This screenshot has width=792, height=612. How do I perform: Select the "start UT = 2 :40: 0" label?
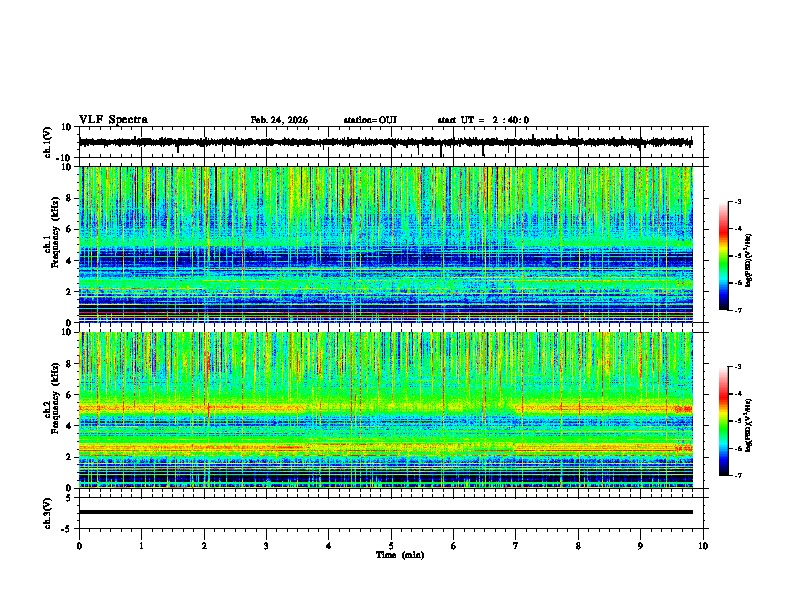tap(483, 120)
